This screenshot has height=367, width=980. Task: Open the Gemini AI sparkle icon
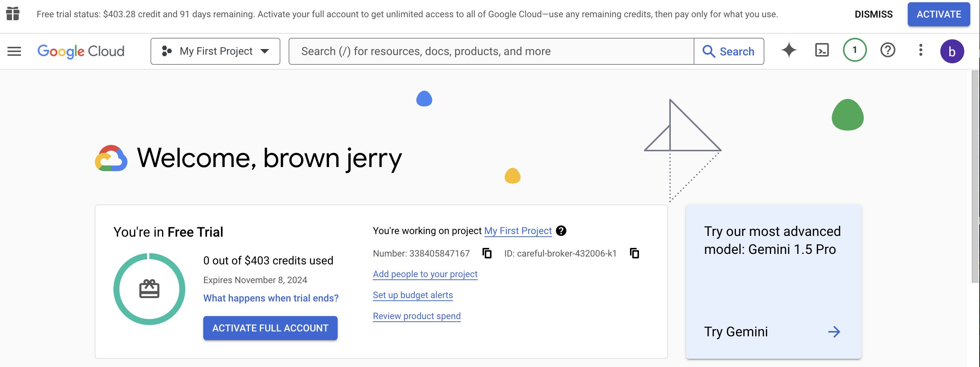pos(789,50)
